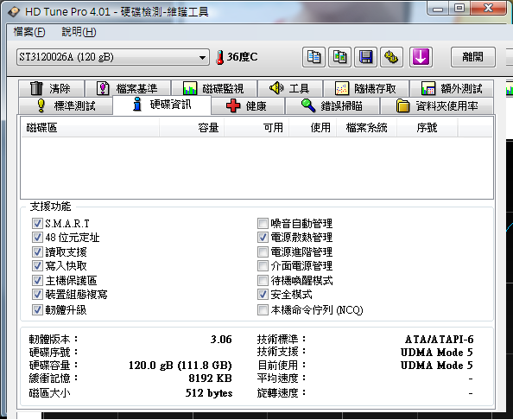Image resolution: width=513 pixels, height=420 pixels.
Task: Switch to the 清除 tab
Action: click(51, 88)
